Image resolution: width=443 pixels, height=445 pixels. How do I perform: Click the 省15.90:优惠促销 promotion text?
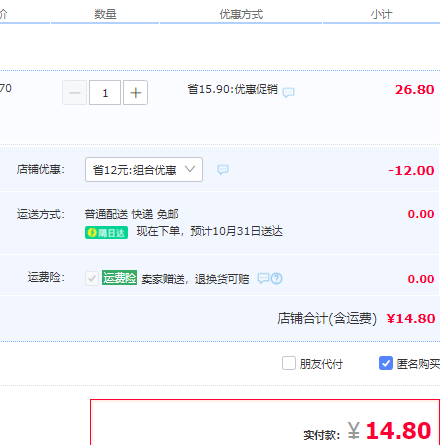[x=233, y=89]
